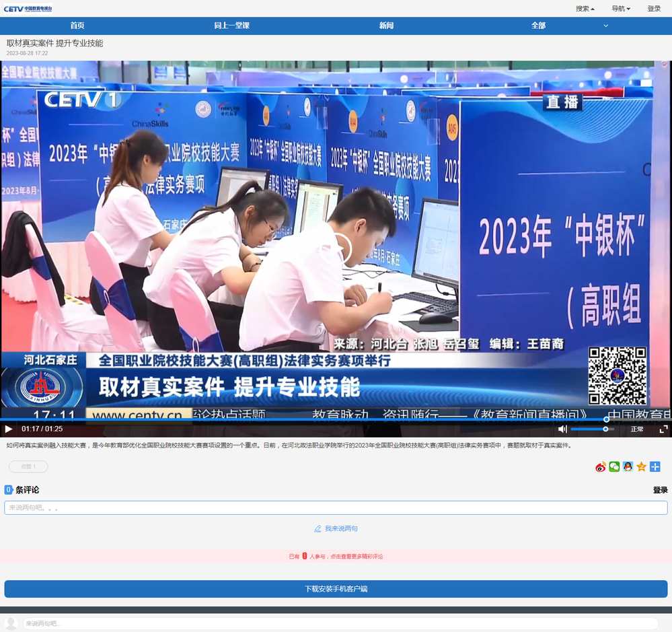
Task: Open more share options with the plus icon
Action: [x=655, y=467]
